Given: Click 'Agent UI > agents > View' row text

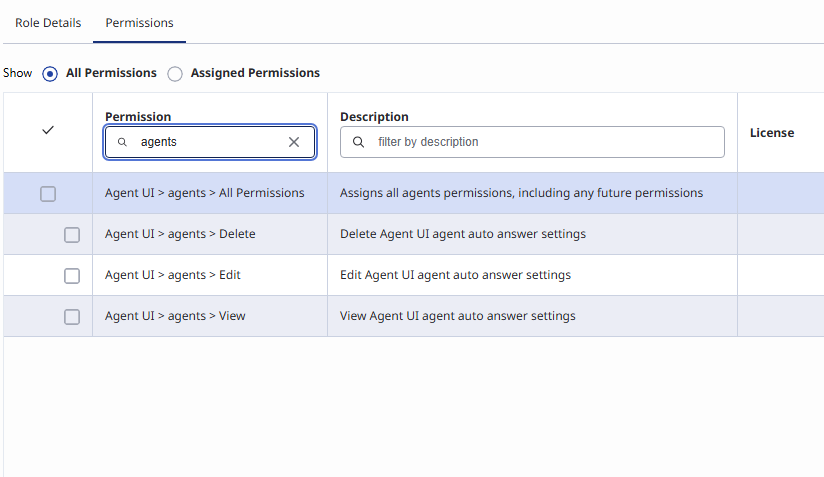Looking at the screenshot, I should pyautogui.click(x=175, y=316).
